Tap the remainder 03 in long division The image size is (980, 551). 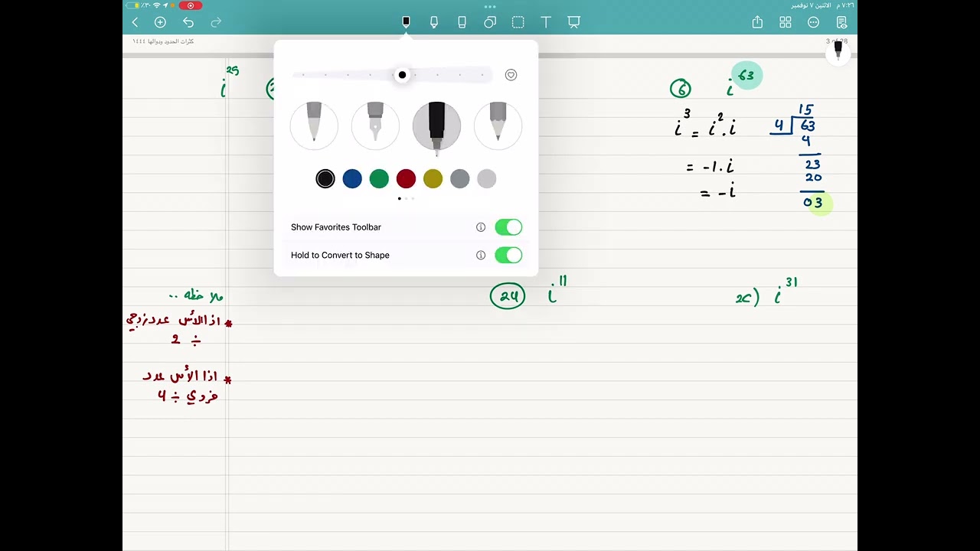click(x=814, y=203)
